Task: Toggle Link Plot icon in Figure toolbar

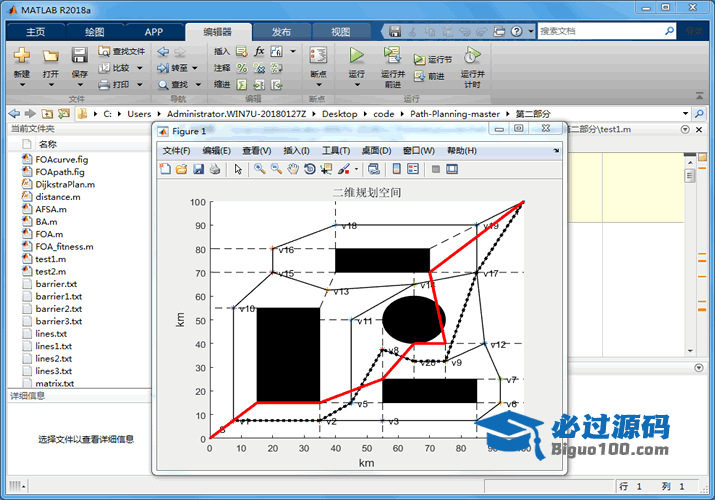Action: 374,169
